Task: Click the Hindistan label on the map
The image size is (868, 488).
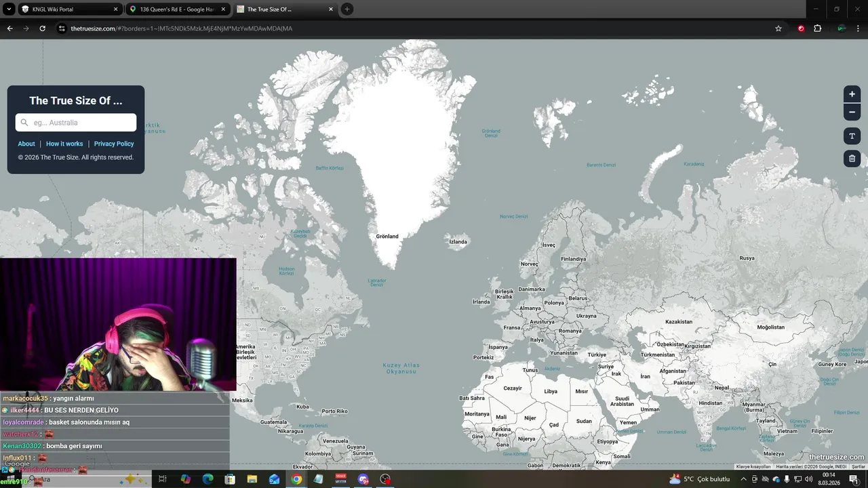Action: pos(711,403)
